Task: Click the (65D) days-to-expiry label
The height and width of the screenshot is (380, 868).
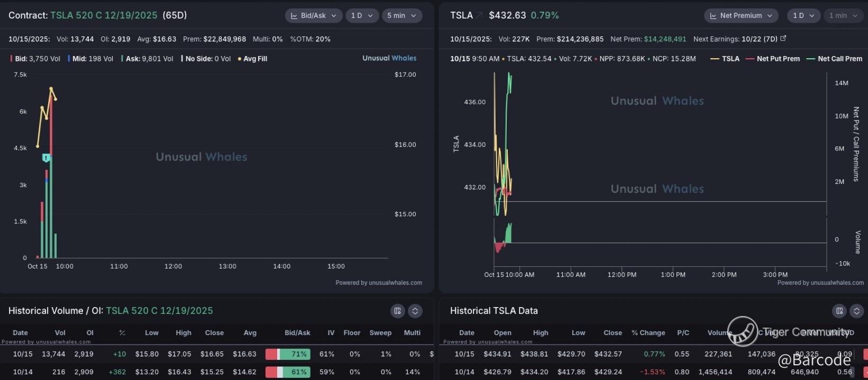Action: pyautogui.click(x=175, y=15)
